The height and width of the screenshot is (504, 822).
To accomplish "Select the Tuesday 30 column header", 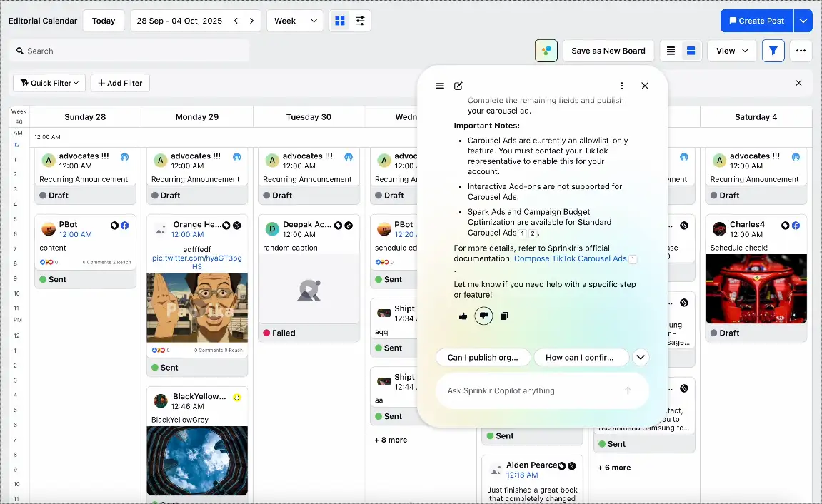I will tap(309, 117).
